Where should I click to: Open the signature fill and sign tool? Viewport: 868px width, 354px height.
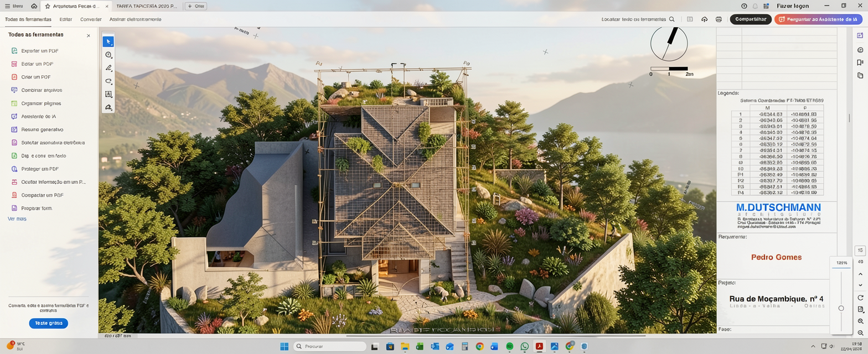[x=108, y=107]
